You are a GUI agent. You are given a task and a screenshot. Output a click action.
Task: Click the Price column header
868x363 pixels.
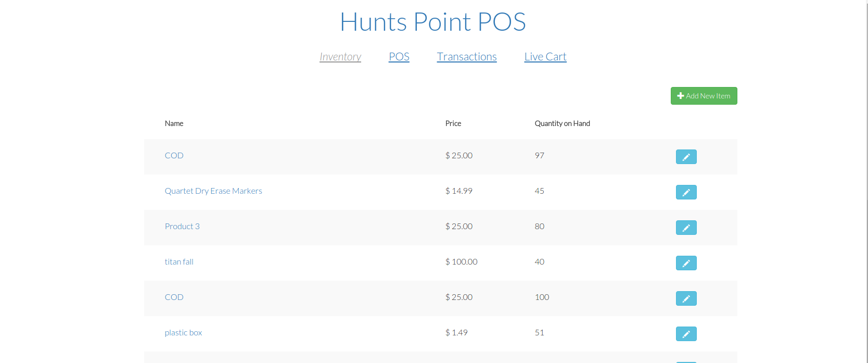pyautogui.click(x=453, y=123)
